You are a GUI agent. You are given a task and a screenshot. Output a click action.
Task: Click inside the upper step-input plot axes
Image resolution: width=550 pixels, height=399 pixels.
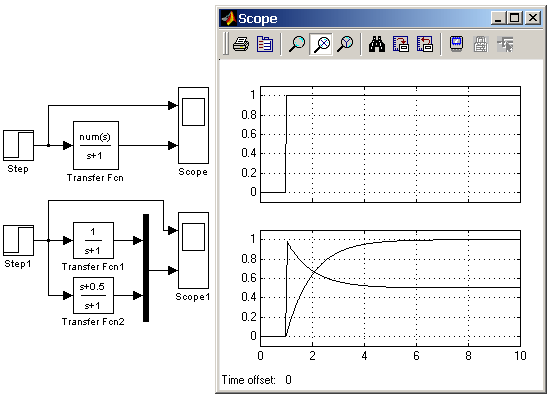coord(390,144)
